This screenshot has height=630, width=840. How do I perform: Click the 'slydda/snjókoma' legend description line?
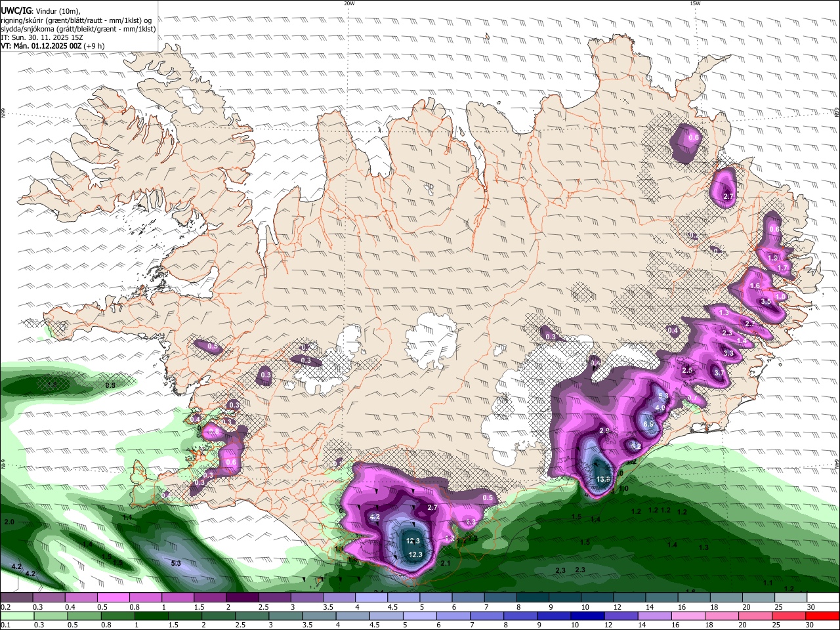(78, 29)
